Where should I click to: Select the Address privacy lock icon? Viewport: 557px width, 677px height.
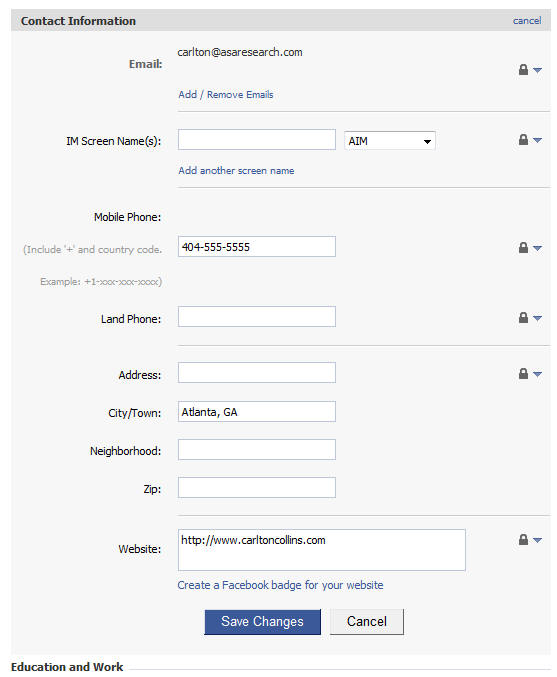[x=523, y=373]
